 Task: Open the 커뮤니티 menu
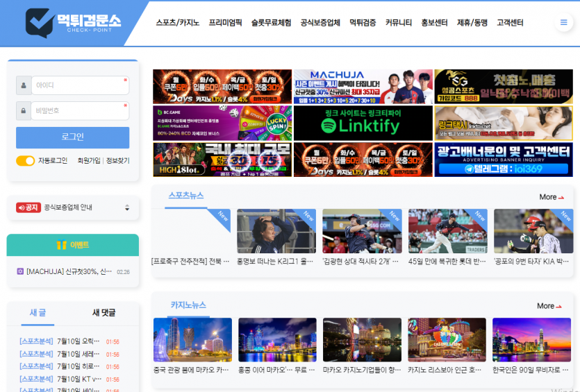pyautogui.click(x=399, y=23)
